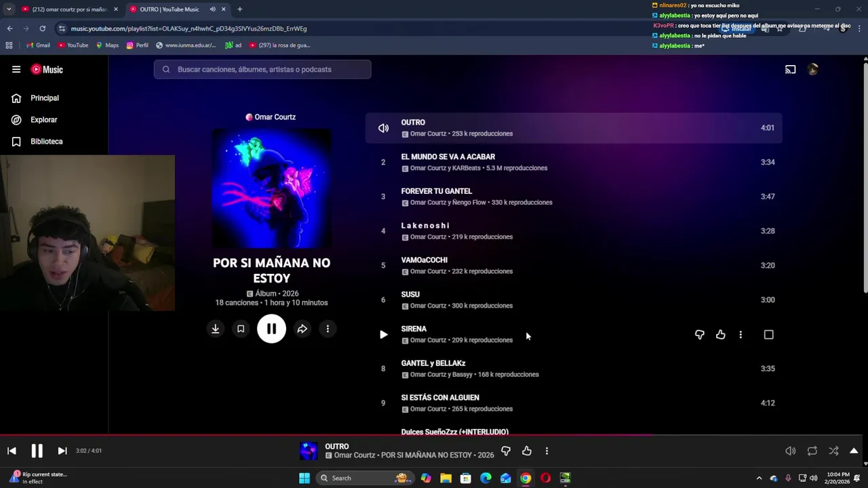The width and height of the screenshot is (868, 488).
Task: Open the OUTRO thumbnail in player bar
Action: (x=309, y=451)
